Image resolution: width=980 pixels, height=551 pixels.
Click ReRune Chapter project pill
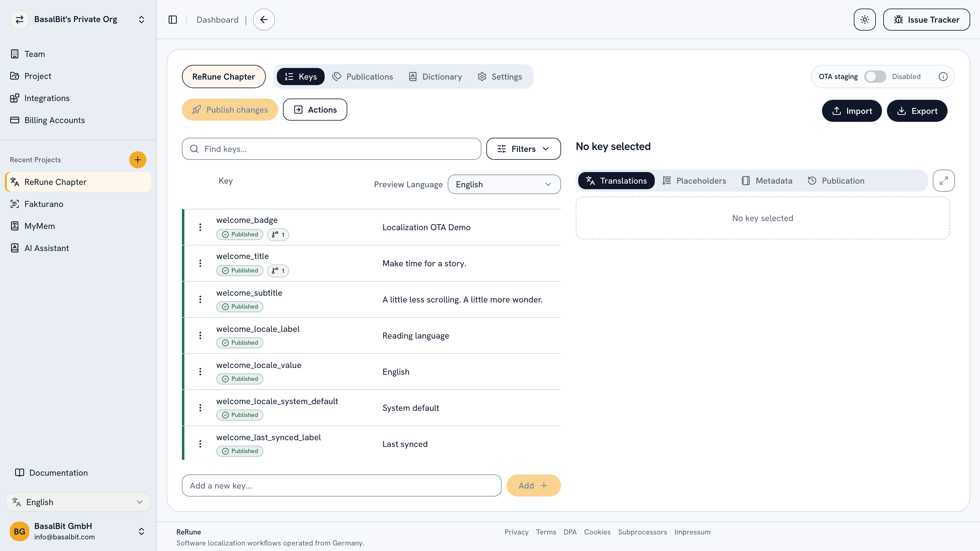pos(224,77)
